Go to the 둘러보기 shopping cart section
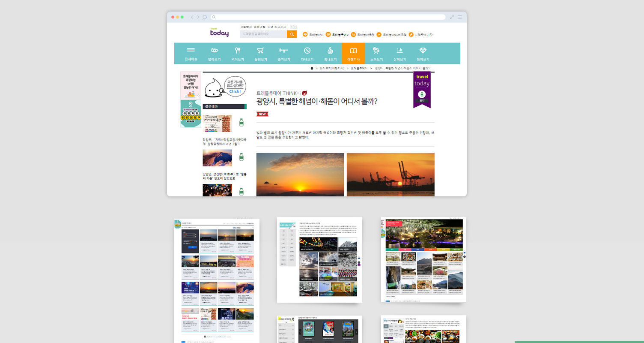 tap(260, 54)
